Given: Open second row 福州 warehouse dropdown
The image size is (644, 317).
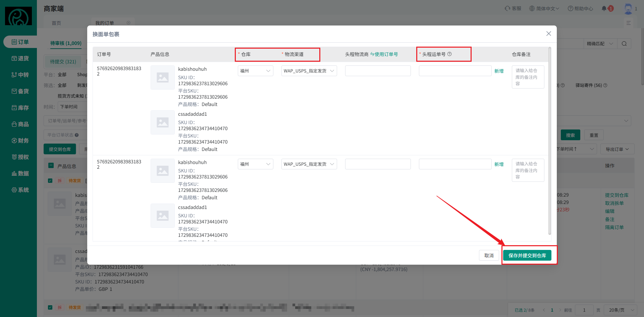Looking at the screenshot, I should click(x=256, y=164).
